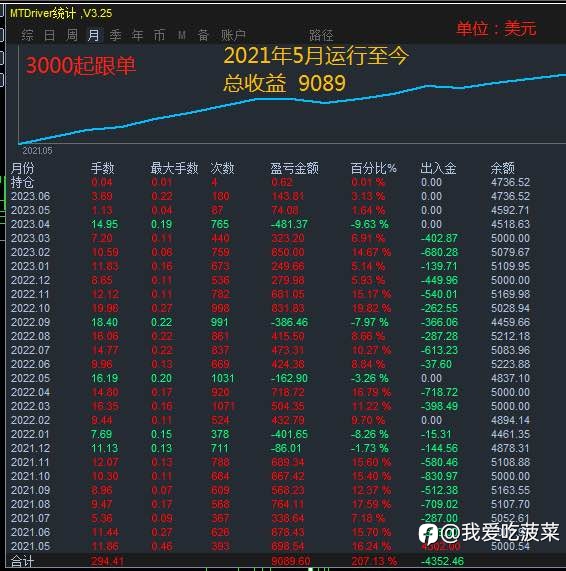Click the 5223.88 balance value
The image size is (566, 571).
pyautogui.click(x=510, y=364)
